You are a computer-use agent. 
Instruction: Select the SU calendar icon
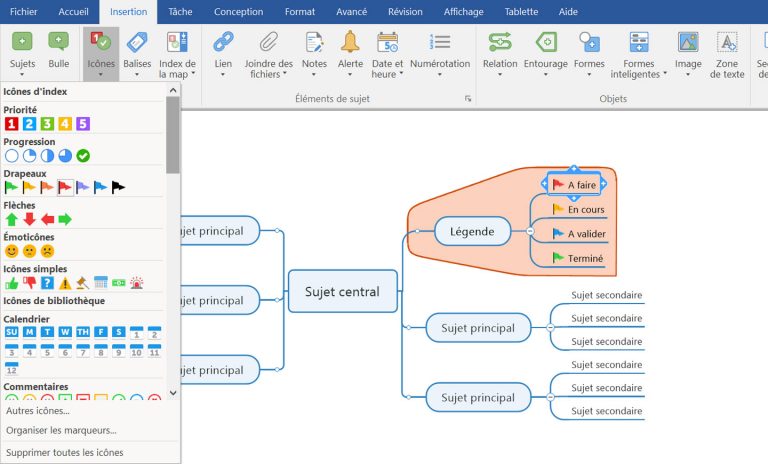[x=12, y=332]
